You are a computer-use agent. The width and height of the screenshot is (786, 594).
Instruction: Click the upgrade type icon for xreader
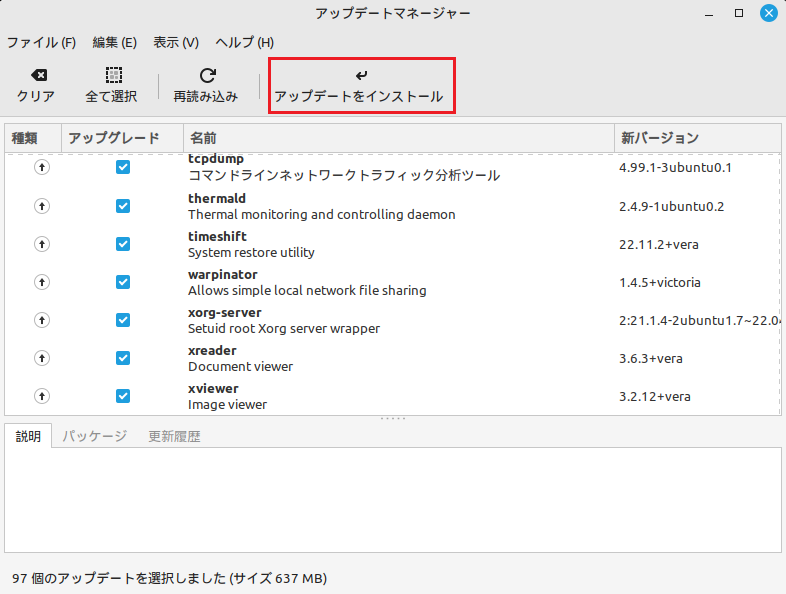[42, 358]
